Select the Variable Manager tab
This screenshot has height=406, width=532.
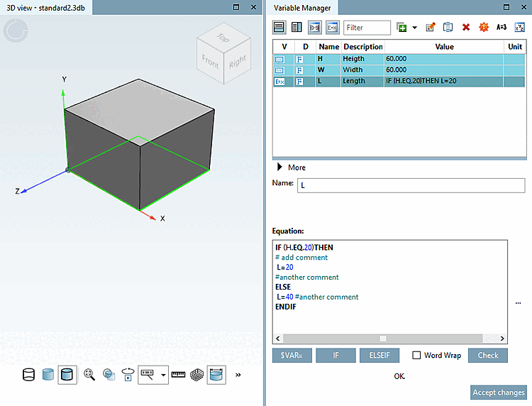tap(302, 8)
